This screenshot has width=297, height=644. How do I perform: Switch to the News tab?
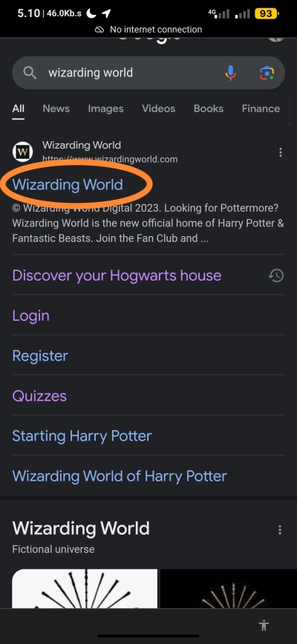pos(56,108)
